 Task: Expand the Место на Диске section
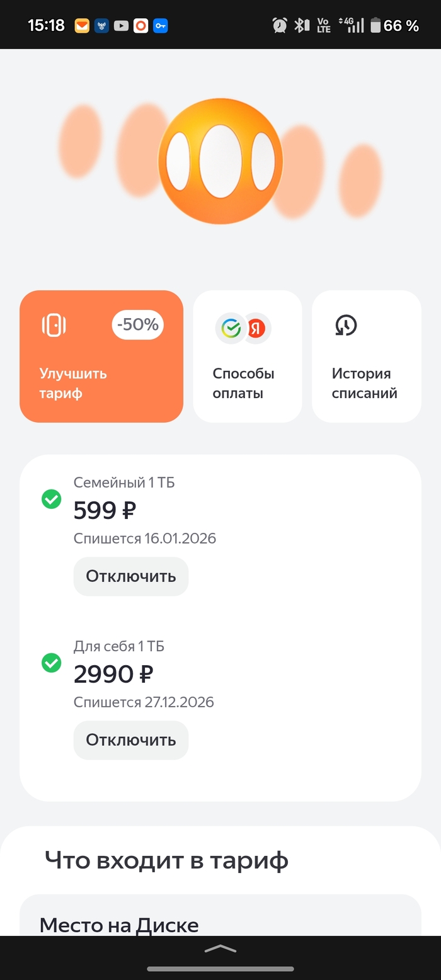(220, 925)
